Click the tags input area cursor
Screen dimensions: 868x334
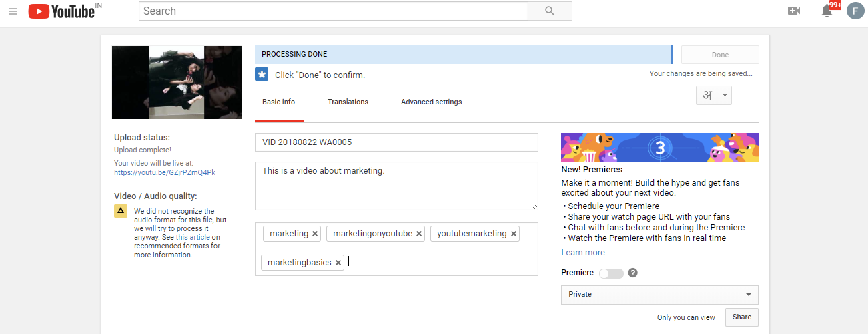click(x=349, y=262)
